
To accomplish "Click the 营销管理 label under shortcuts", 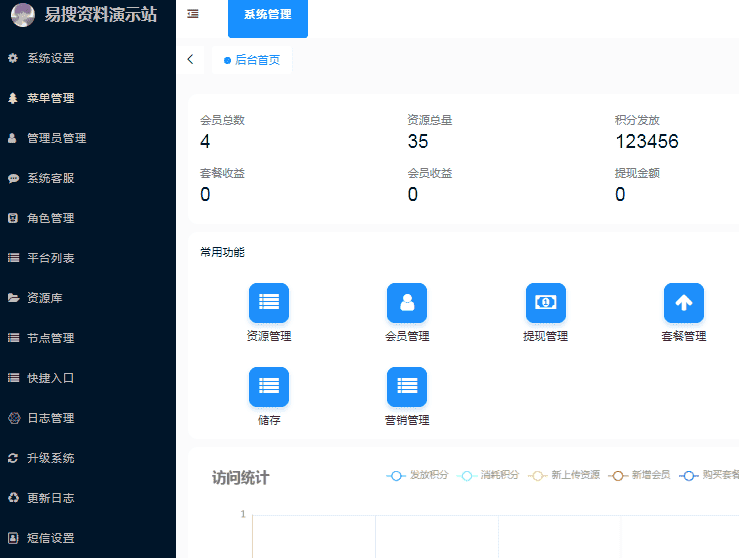I will (407, 420).
